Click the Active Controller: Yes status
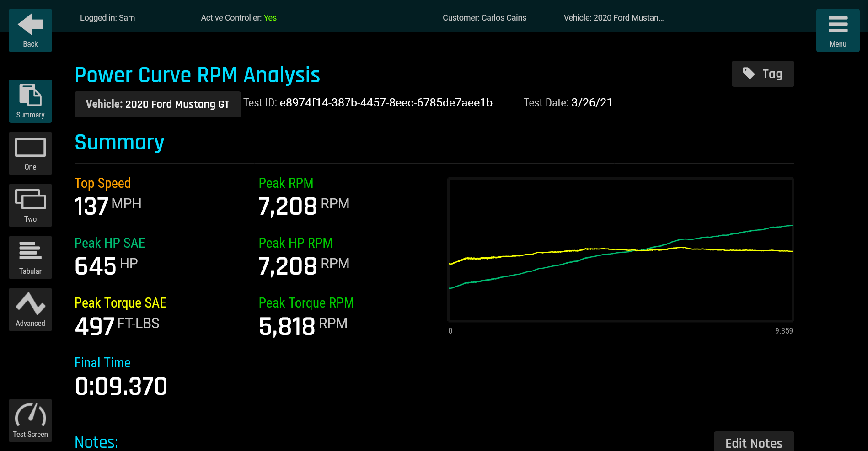 [239, 18]
